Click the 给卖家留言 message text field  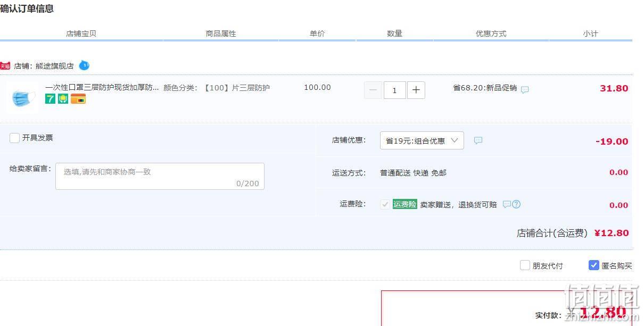pyautogui.click(x=160, y=176)
